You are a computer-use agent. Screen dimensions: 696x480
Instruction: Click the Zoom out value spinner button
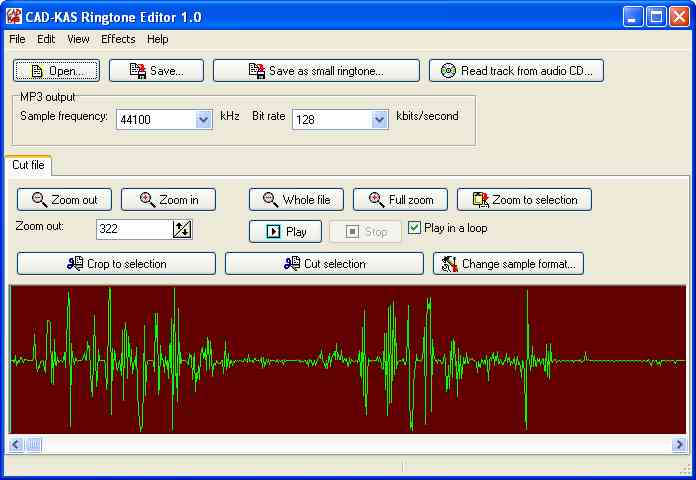181,230
